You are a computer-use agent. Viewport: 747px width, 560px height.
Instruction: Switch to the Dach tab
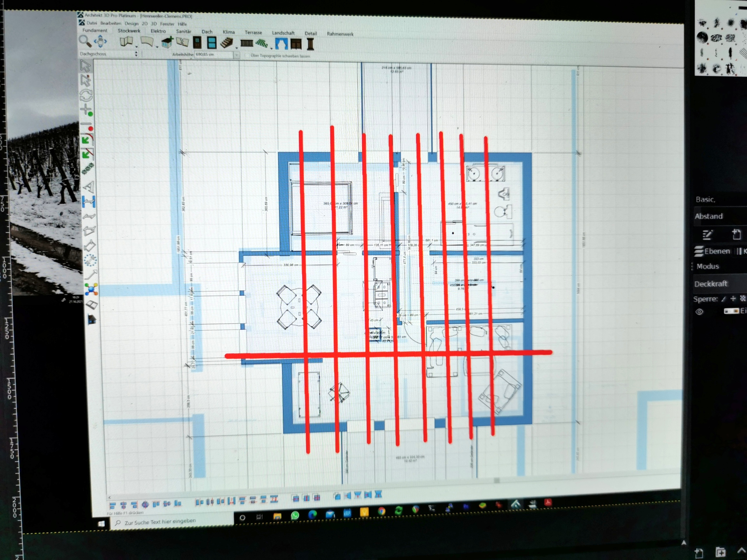(x=207, y=32)
